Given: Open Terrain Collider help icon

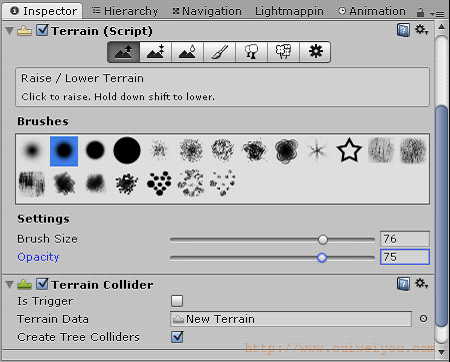Looking at the screenshot, I should [403, 284].
